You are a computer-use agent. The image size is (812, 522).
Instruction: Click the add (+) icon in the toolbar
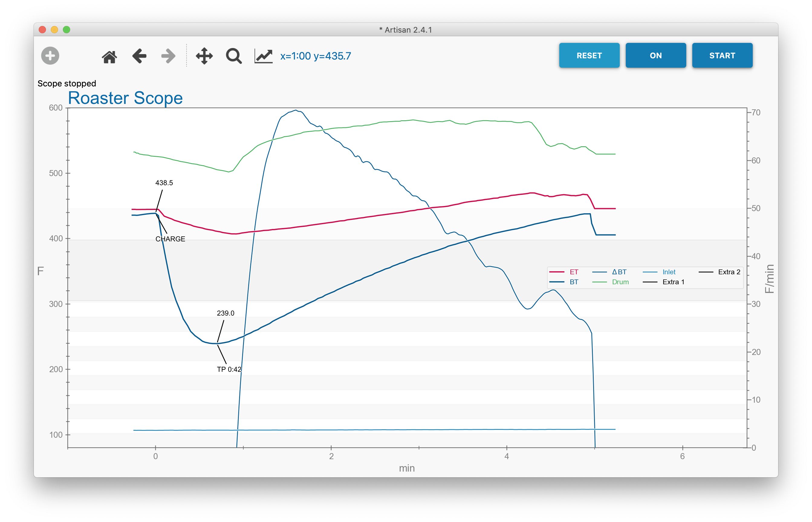point(50,55)
